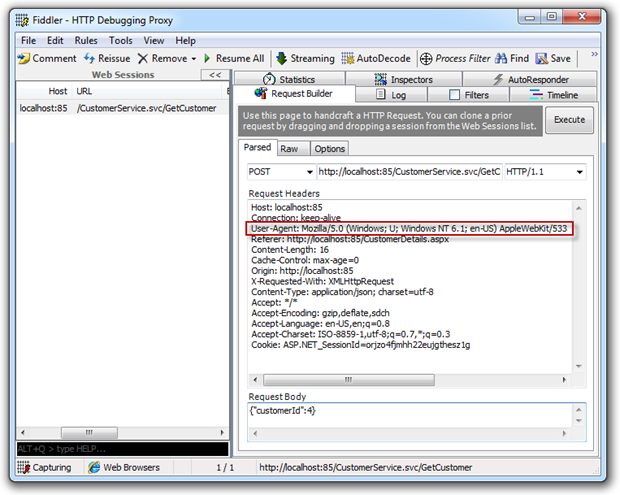Viewport: 620px width, 495px height.
Task: Click the Save toolbar icon
Action: (x=541, y=59)
